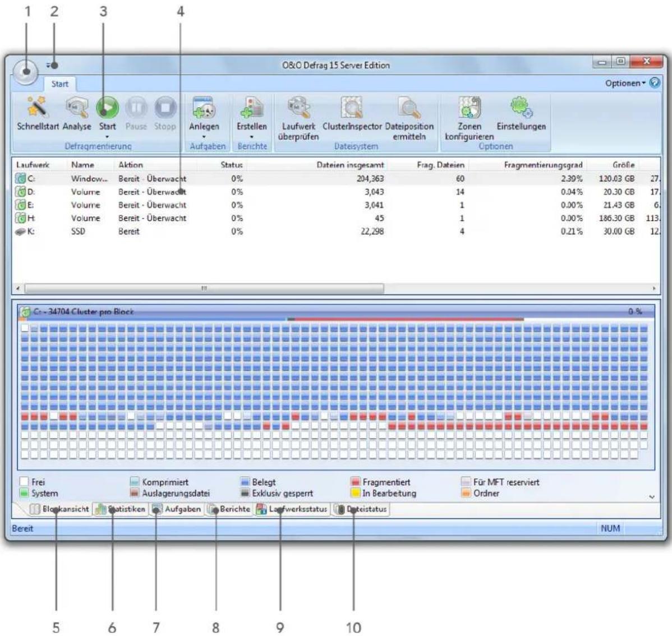The image size is (672, 636).
Task: Expand the legend chevron at right
Action: (652, 497)
